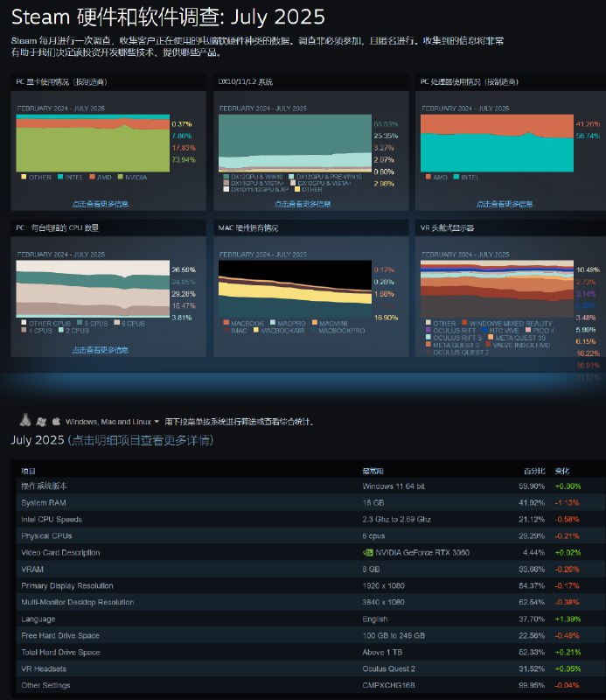606x700 pixels.
Task: Click the NVIDIA logo beside GeForce RTX 3060
Action: [x=367, y=553]
